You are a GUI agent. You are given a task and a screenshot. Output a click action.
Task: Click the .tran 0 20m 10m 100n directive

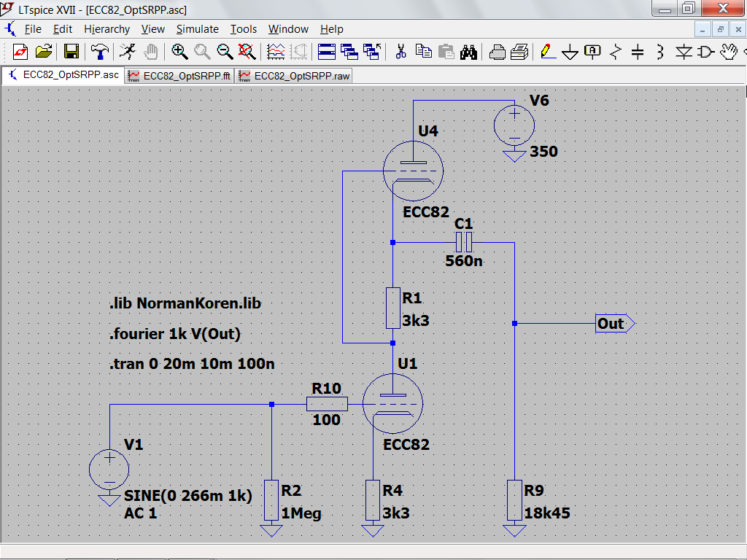pos(192,364)
